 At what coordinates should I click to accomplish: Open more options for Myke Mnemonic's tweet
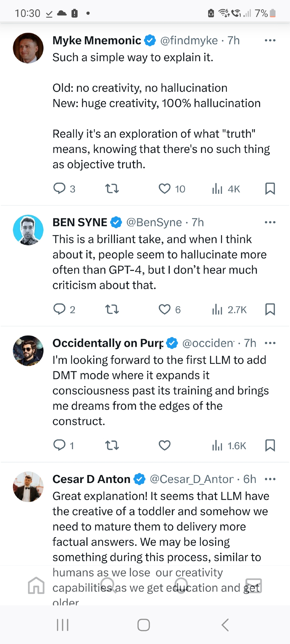click(270, 41)
